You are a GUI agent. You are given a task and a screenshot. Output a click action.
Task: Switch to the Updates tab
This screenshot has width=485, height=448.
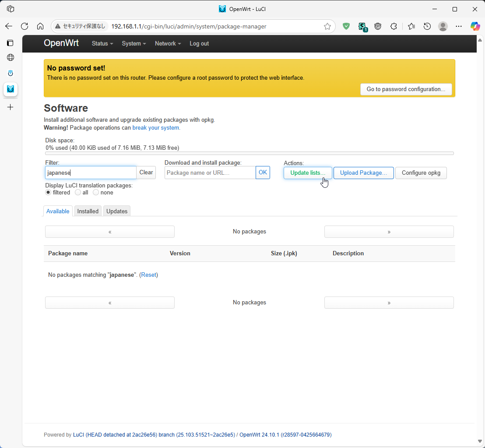point(117,211)
